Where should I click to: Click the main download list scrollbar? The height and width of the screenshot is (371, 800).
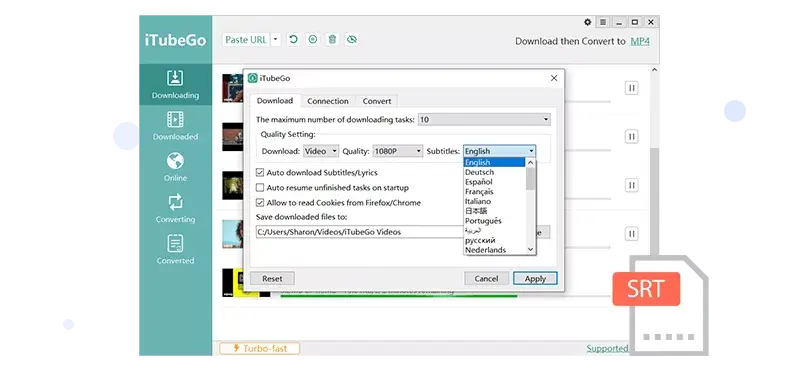click(654, 202)
